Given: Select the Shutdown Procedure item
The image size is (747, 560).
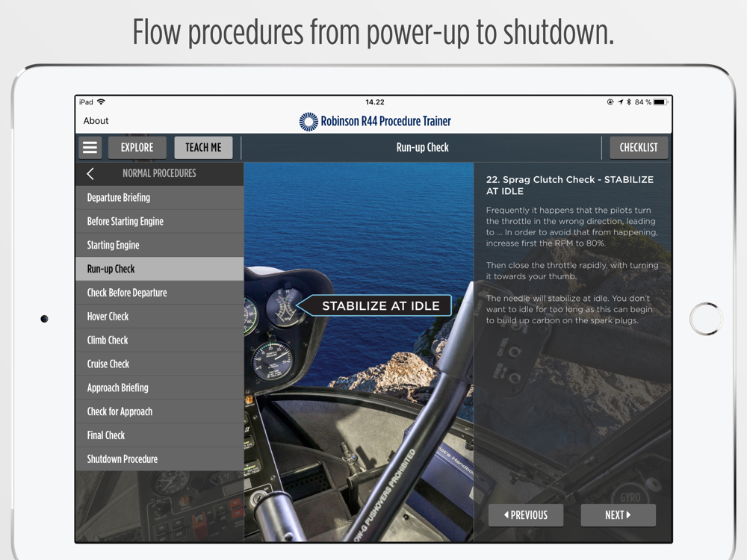Looking at the screenshot, I should click(x=160, y=459).
